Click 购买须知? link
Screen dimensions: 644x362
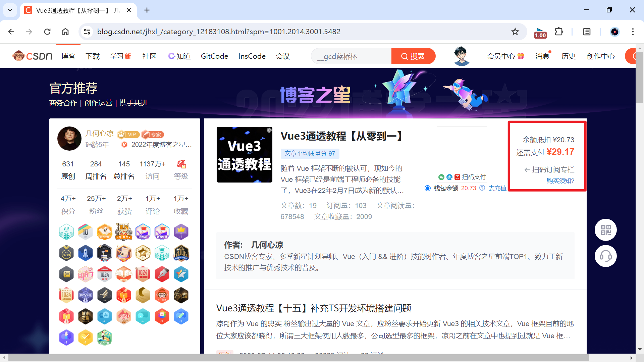pyautogui.click(x=560, y=181)
